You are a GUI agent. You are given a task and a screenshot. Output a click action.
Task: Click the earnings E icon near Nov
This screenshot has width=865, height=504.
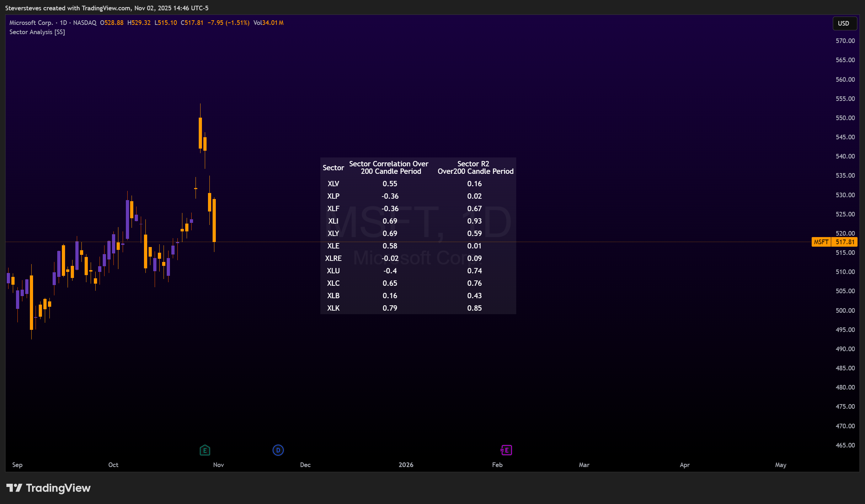pos(205,450)
